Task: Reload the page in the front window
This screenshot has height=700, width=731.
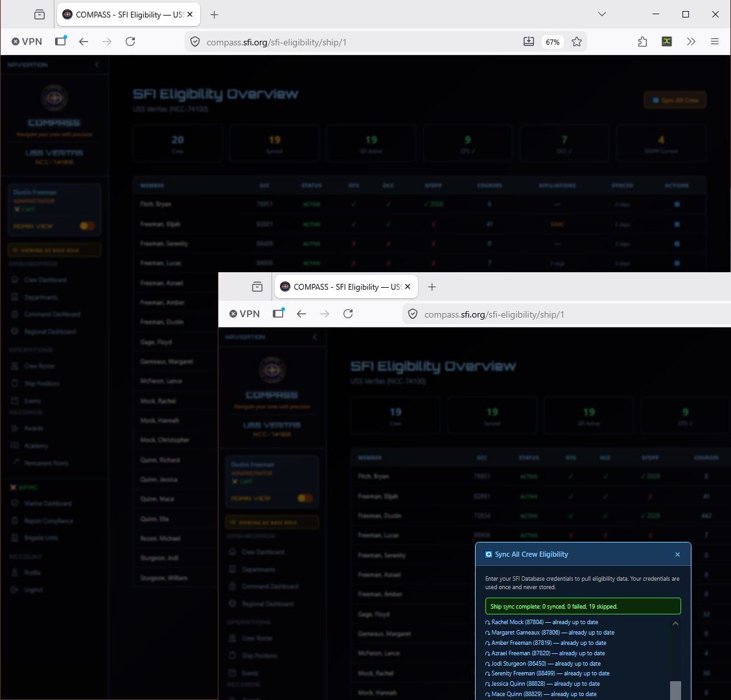Action: (x=348, y=314)
